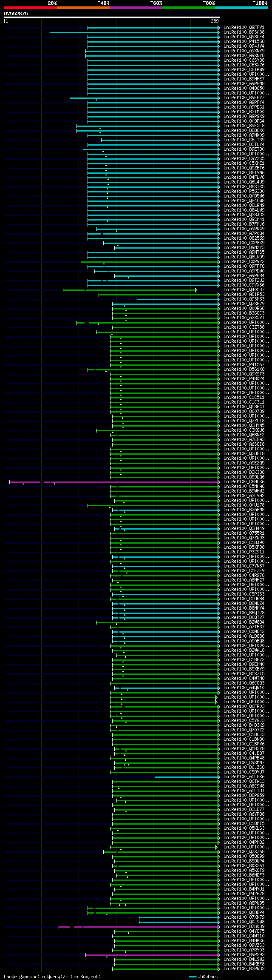Viewport: 272px width, 980px height.
Task: Open hit UniRef100_Q9FFV1
Action: [244, 28]
